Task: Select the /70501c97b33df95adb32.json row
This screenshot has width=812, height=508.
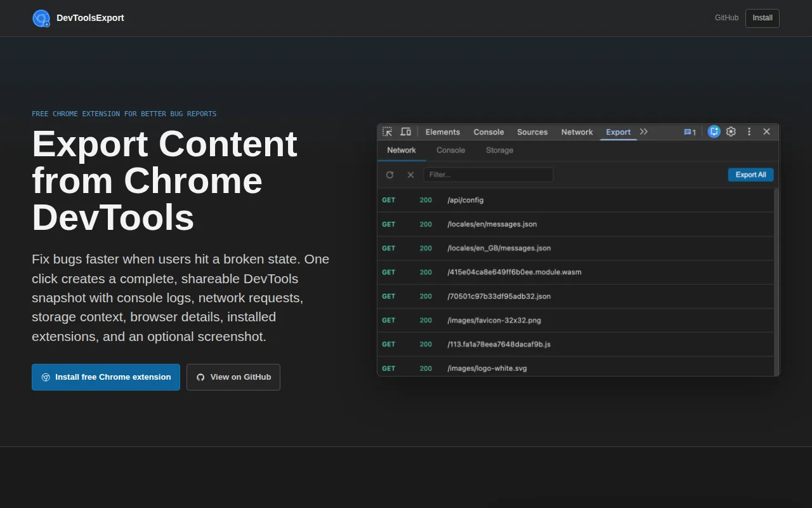Action: click(x=575, y=297)
